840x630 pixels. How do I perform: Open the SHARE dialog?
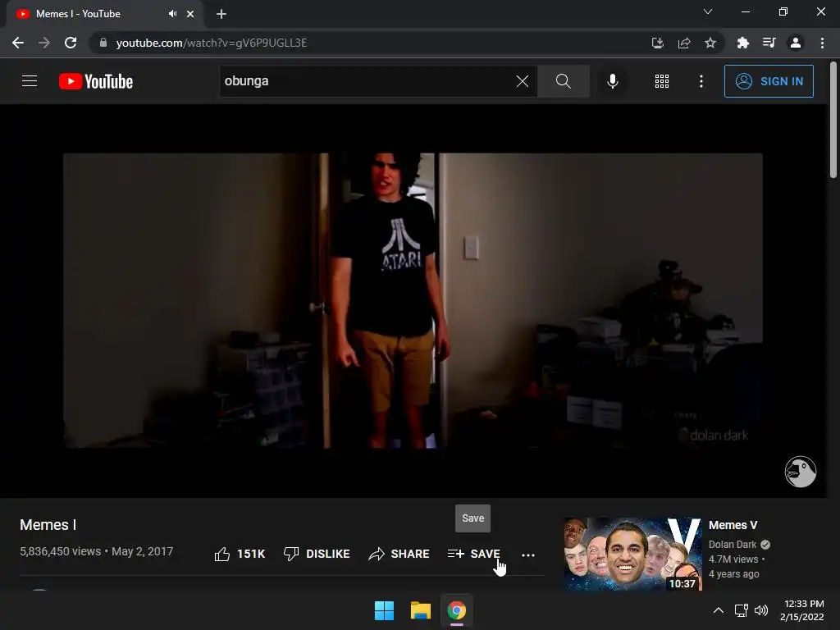(x=399, y=554)
